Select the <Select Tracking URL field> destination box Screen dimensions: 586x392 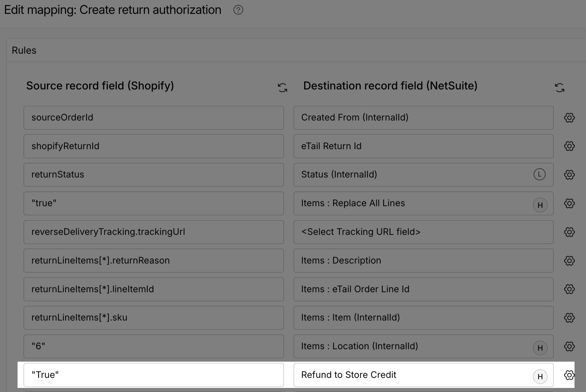click(423, 232)
